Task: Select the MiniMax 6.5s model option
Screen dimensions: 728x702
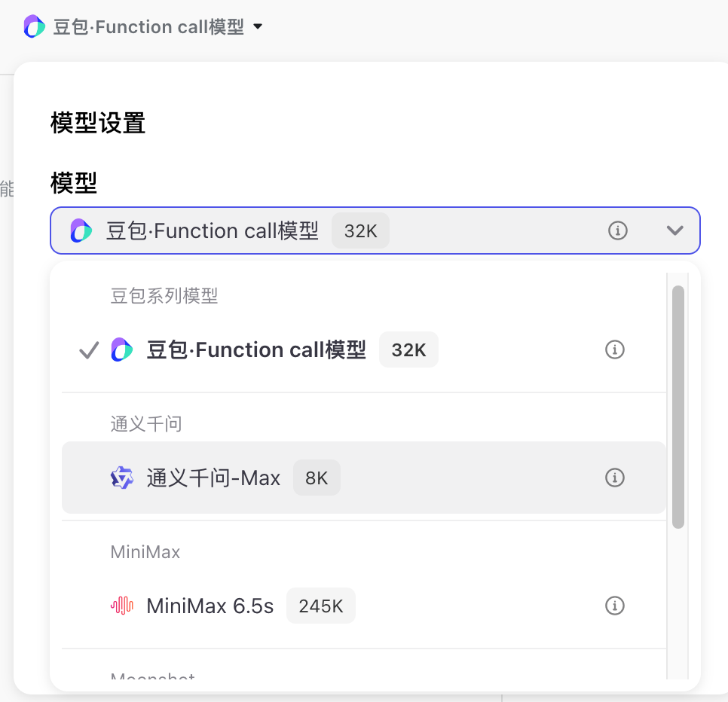Action: (x=210, y=606)
